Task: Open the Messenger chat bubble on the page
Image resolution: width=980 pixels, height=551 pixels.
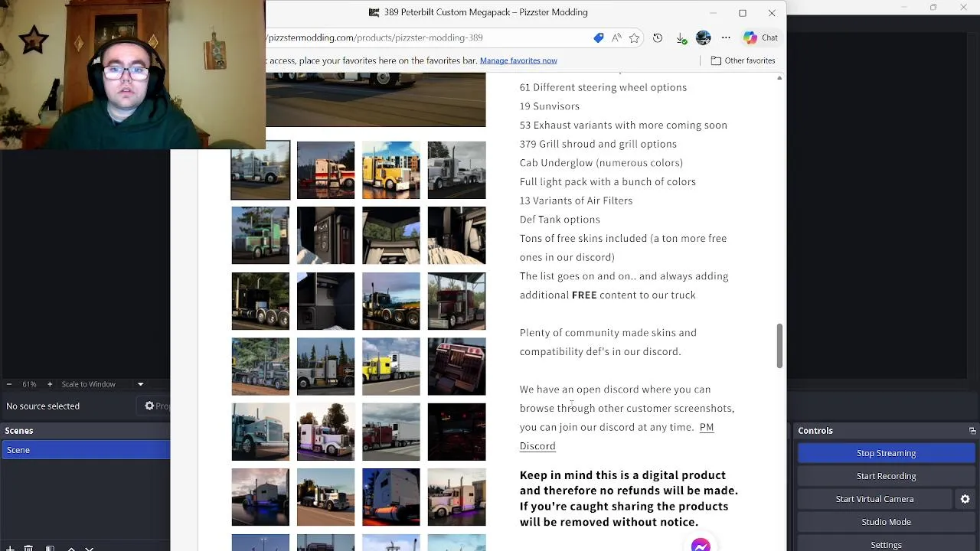Action: (701, 545)
